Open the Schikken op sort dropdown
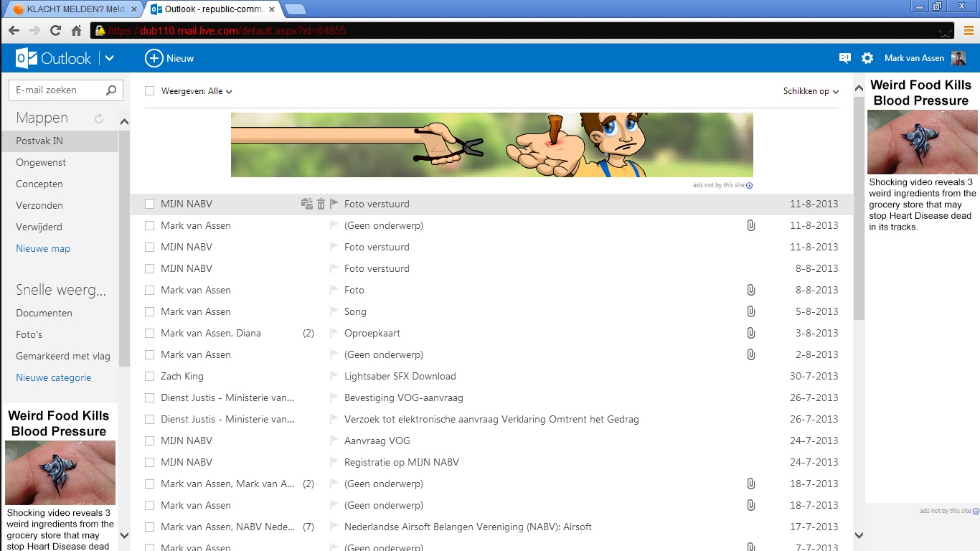This screenshot has height=551, width=980. pos(811,91)
